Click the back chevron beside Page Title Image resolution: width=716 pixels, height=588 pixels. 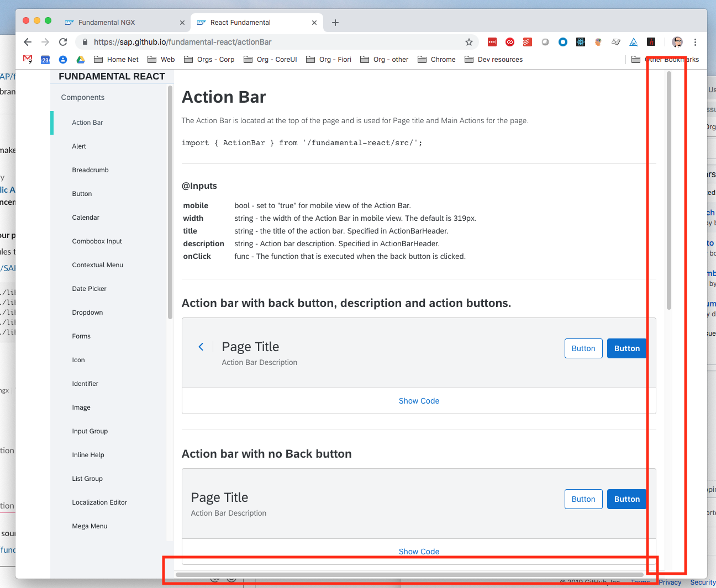coord(201,347)
